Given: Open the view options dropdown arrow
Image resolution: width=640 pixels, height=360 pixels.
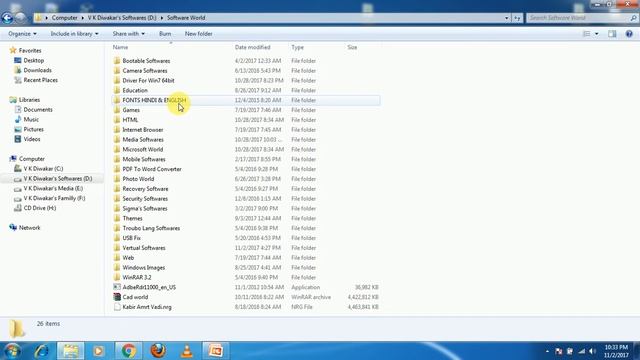Looking at the screenshot, I should tap(597, 34).
